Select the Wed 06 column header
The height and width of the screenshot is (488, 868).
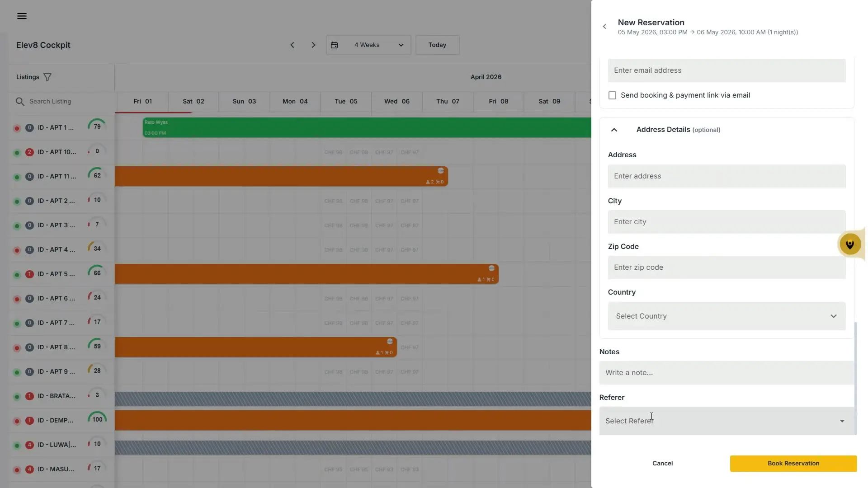click(x=397, y=102)
